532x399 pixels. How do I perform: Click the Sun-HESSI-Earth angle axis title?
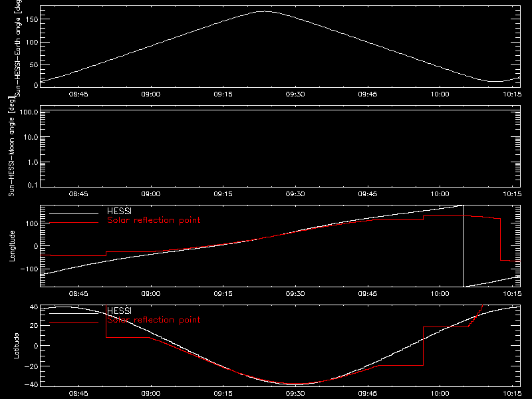click(x=18, y=49)
